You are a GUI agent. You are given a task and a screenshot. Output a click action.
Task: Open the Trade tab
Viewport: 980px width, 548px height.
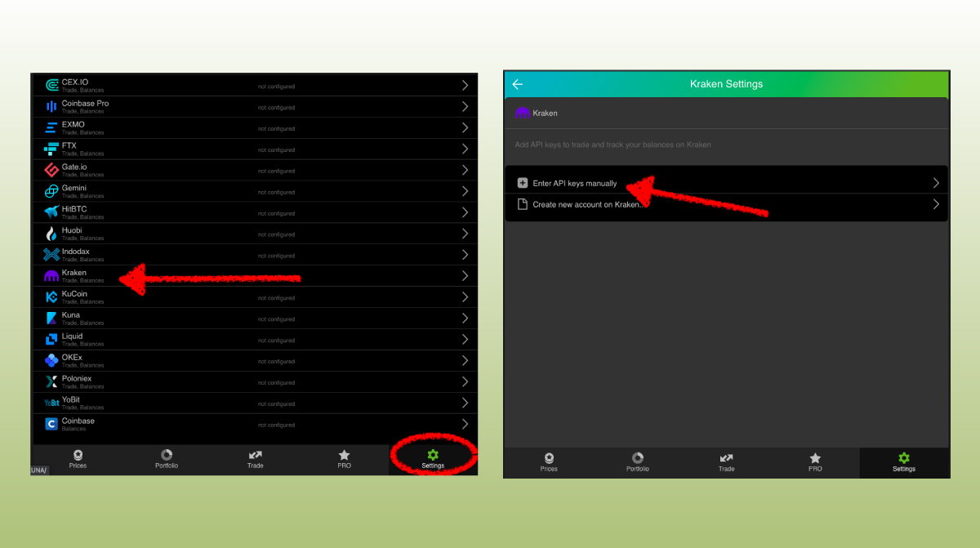click(x=255, y=457)
